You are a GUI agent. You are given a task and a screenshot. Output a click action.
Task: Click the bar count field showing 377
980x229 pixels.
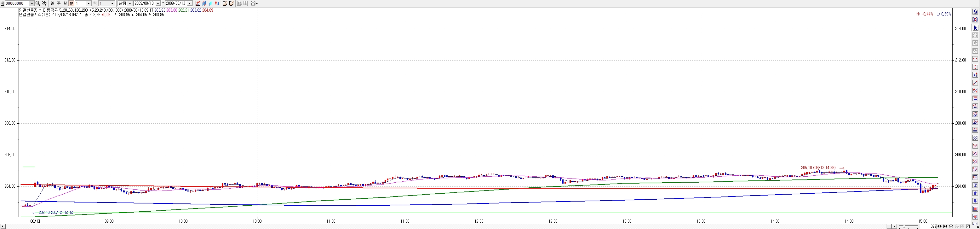point(928,226)
